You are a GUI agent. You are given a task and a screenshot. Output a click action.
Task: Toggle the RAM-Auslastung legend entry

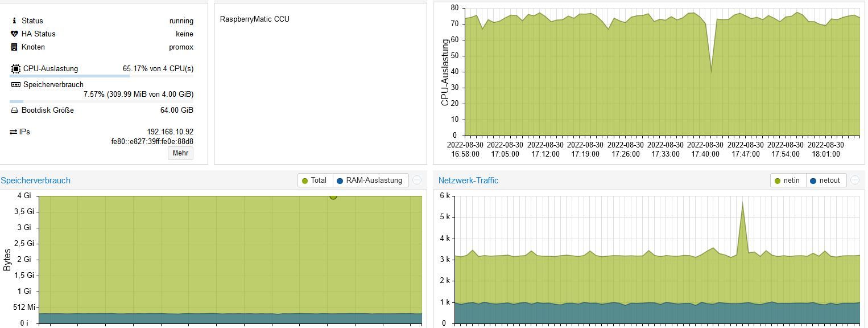pyautogui.click(x=369, y=180)
